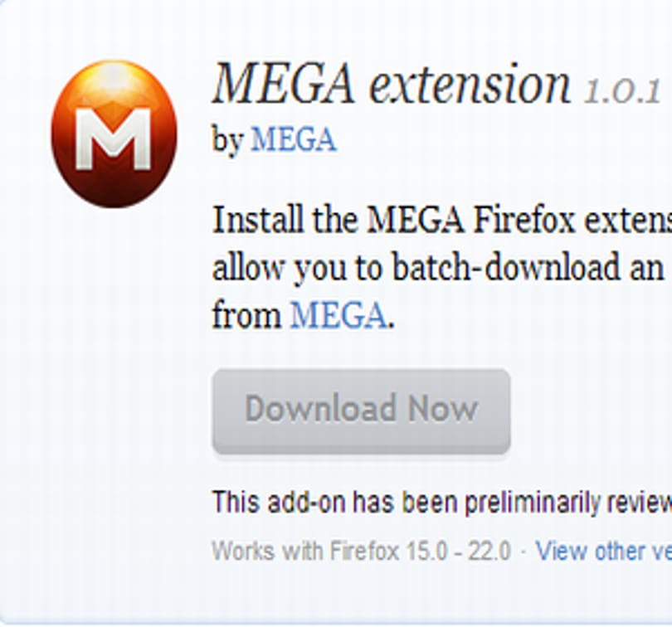Click the word "add-on" in the review notice

click(306, 502)
